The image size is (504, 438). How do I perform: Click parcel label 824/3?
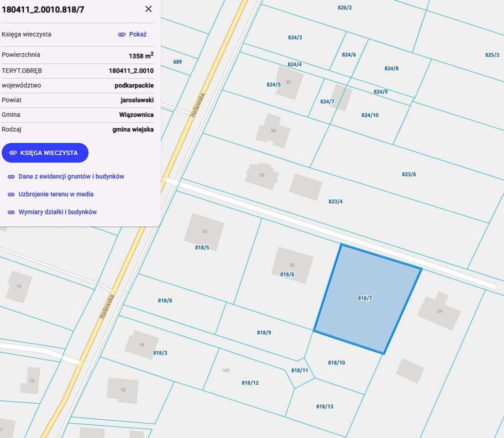point(295,37)
